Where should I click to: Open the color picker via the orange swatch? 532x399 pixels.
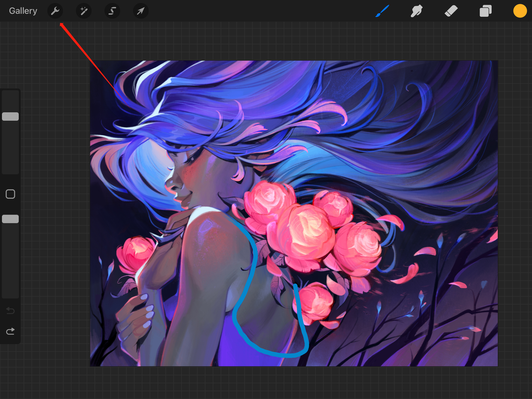point(520,11)
